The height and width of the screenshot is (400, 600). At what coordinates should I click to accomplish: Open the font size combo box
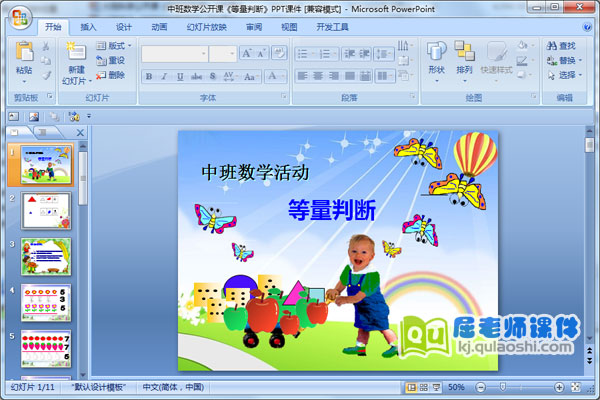point(223,54)
